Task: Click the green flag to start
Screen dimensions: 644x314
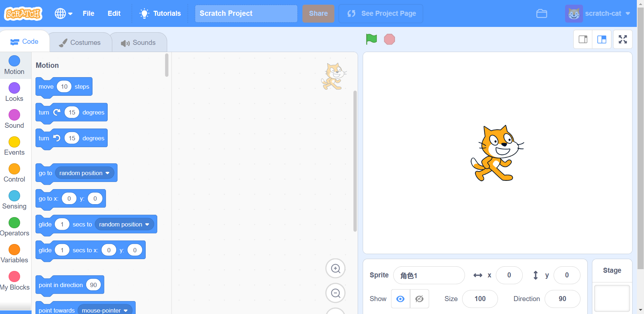Action: (371, 39)
